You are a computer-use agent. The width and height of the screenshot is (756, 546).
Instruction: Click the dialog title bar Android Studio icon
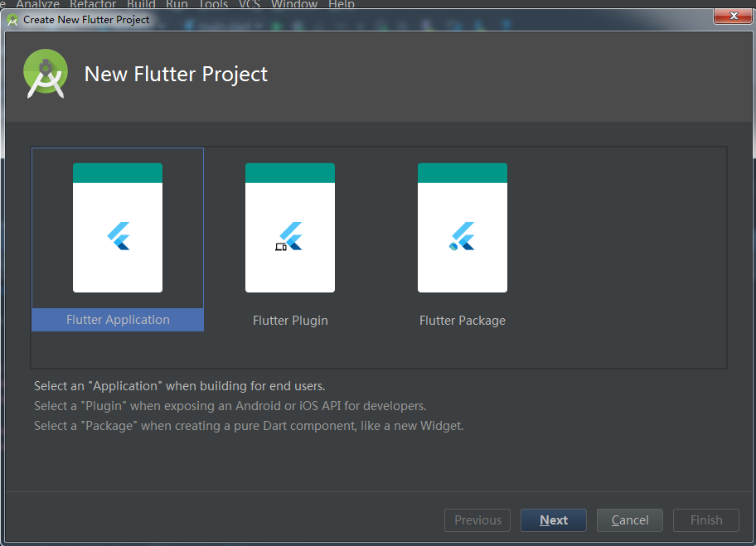[12, 20]
